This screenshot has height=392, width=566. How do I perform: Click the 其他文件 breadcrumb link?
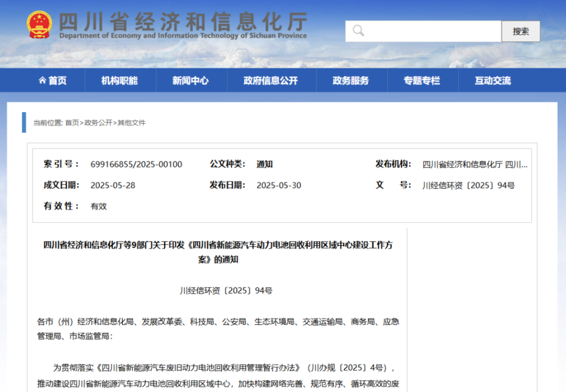[131, 123]
